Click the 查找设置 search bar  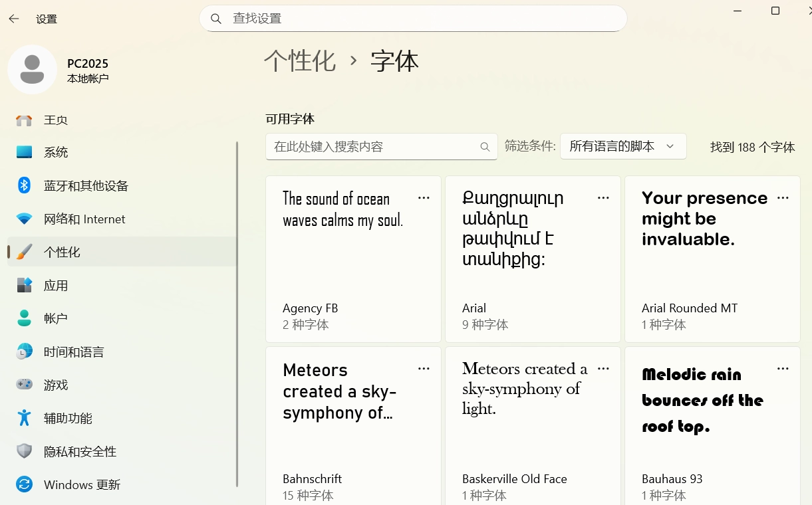tap(412, 18)
